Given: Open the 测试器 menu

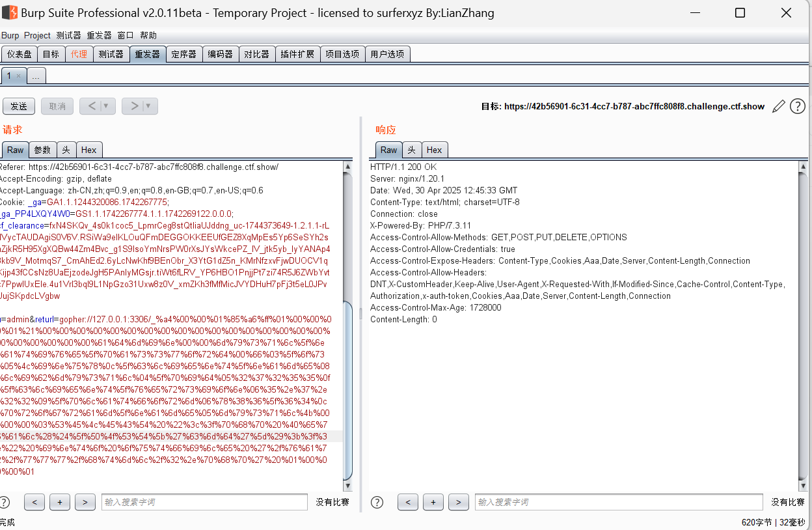Looking at the screenshot, I should 69,35.
